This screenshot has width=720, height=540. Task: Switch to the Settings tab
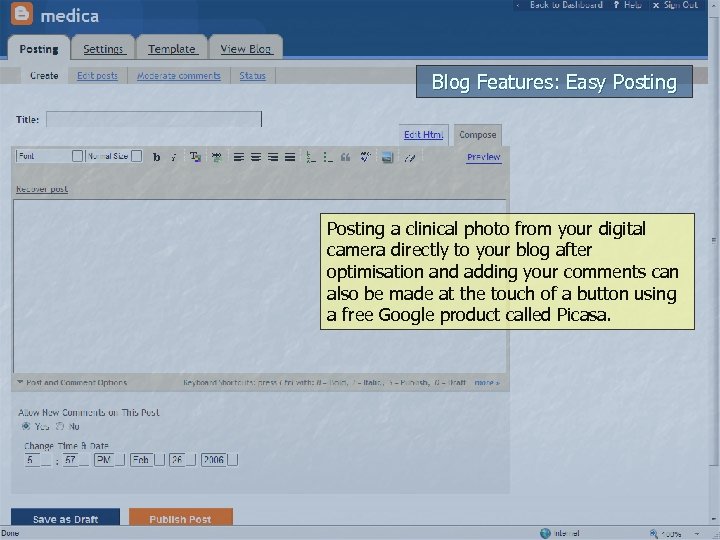[x=103, y=49]
